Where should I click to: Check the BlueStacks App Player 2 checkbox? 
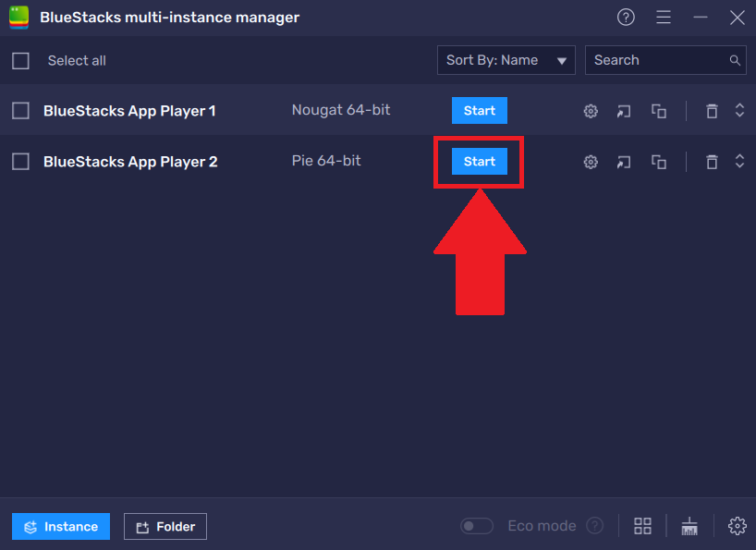click(20, 162)
